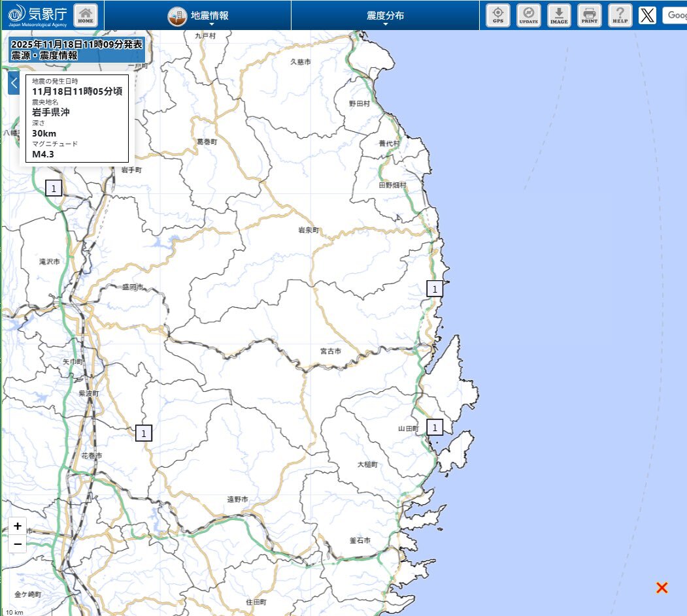Expand the 震度分布 dropdown menu
Screen dimensions: 687x616
(x=385, y=16)
